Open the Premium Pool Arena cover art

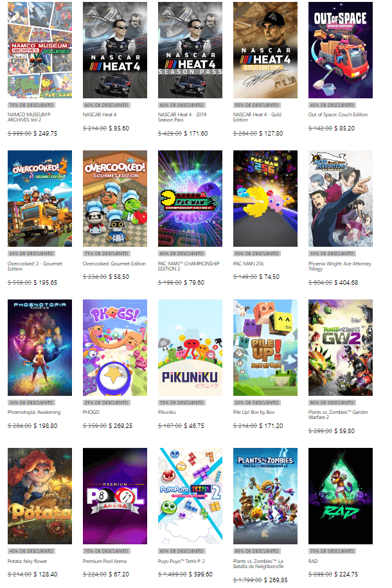115,495
